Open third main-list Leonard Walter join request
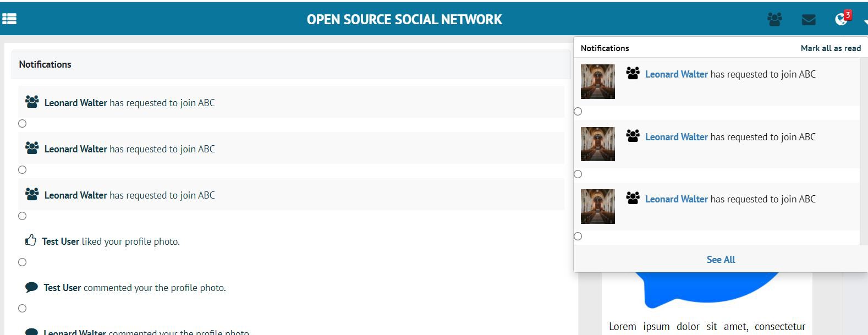Image resolution: width=868 pixels, height=335 pixels. pyautogui.click(x=130, y=195)
